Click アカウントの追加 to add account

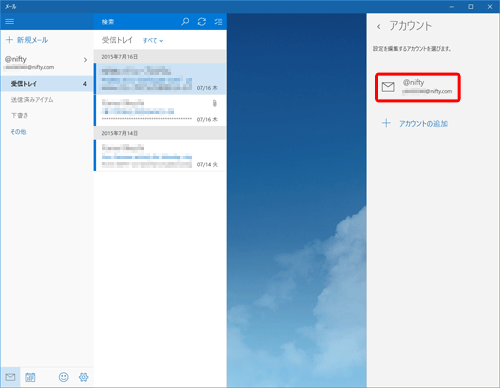tap(415, 124)
